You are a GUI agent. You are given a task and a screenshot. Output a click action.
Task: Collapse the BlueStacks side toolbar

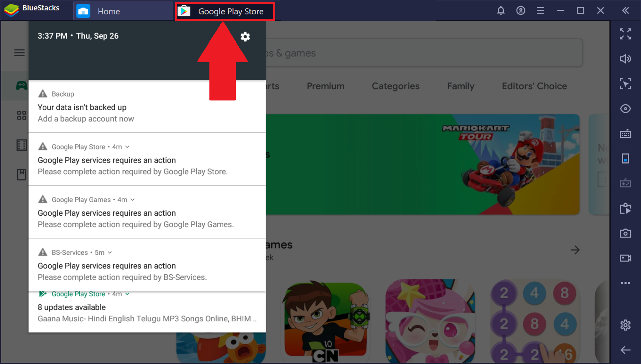[x=625, y=11]
